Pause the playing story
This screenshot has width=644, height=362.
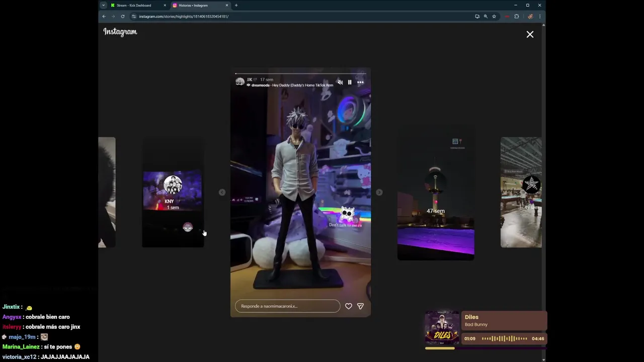pyautogui.click(x=350, y=82)
